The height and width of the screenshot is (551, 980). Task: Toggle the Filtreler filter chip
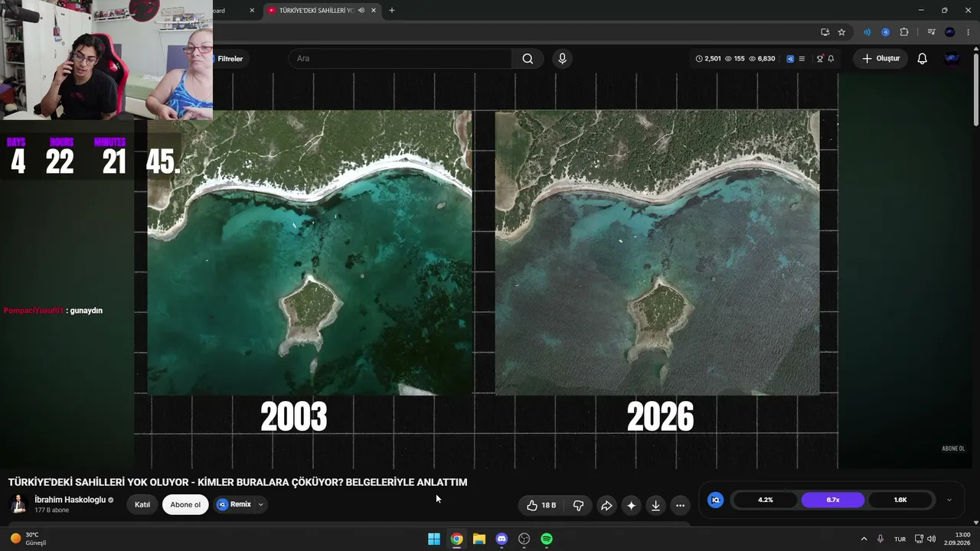click(229, 59)
